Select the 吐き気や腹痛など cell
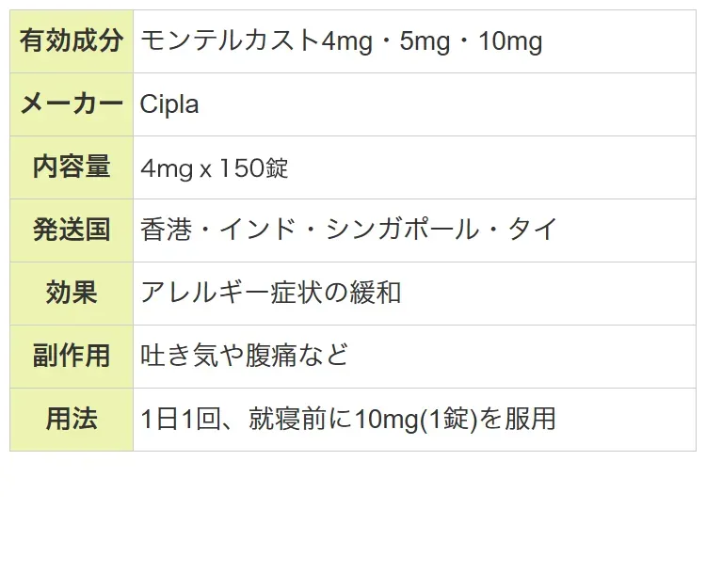 415,357
